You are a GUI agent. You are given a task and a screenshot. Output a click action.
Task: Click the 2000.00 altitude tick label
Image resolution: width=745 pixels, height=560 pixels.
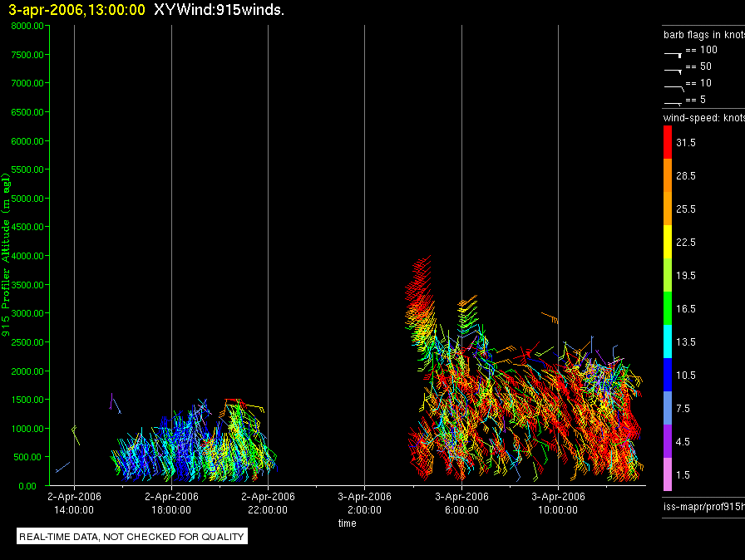pos(27,371)
